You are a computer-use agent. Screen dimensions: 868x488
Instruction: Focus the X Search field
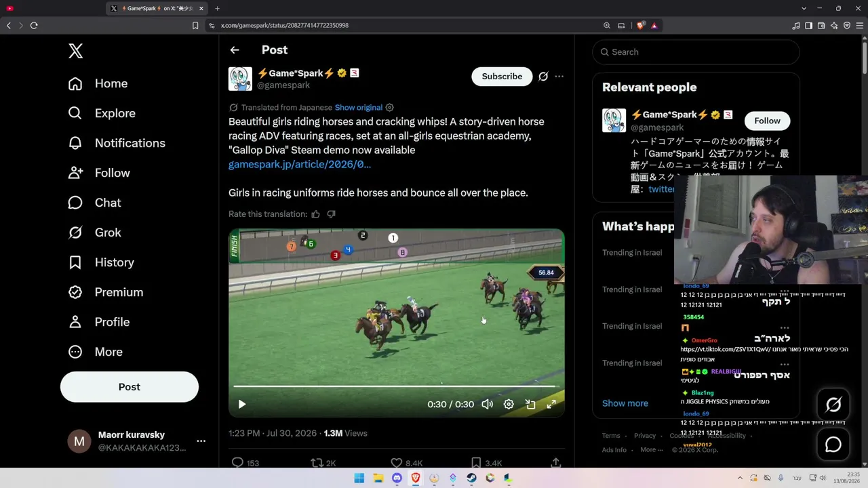696,52
